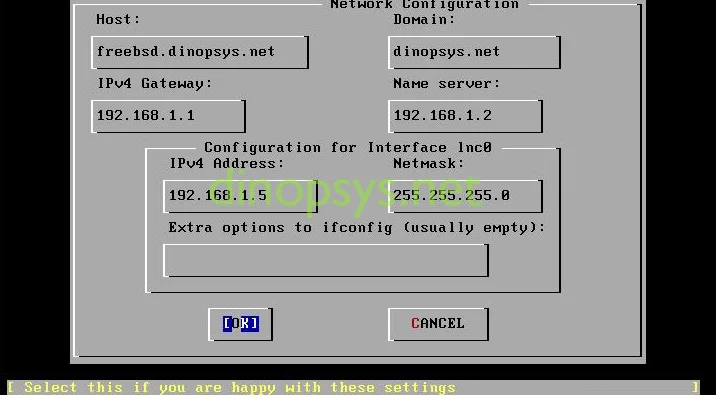Screen dimensions: 716x395
Task: Click the Host field containing freebsd.dinopsys.net
Action: pyautogui.click(x=200, y=53)
